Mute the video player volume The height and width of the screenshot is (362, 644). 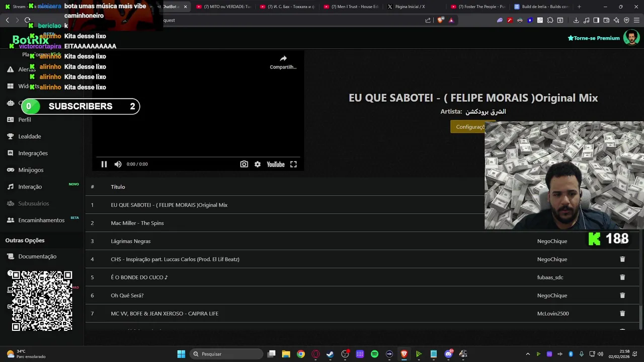pyautogui.click(x=118, y=164)
